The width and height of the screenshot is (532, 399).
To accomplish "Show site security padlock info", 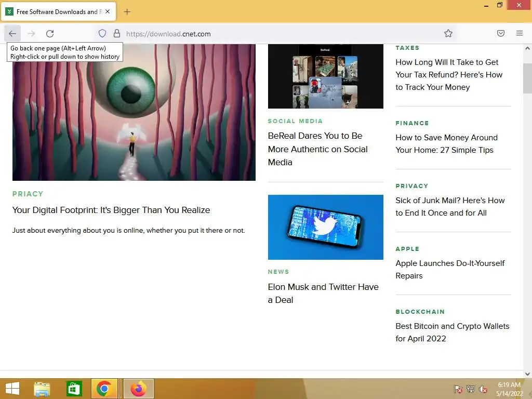I will (117, 34).
